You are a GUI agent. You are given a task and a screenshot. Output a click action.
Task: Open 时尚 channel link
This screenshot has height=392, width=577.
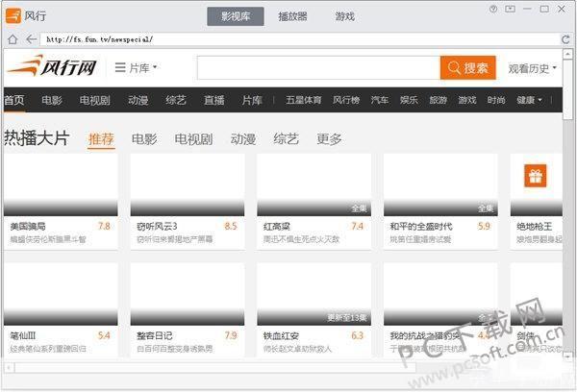tap(496, 100)
